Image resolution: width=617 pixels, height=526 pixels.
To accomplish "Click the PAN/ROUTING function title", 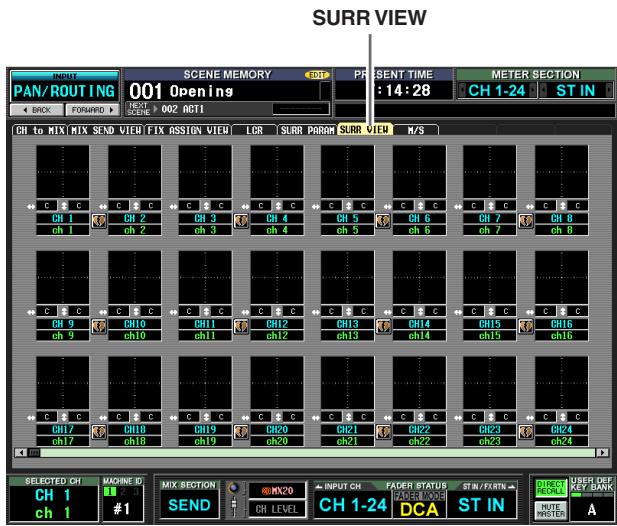I will point(64,91).
